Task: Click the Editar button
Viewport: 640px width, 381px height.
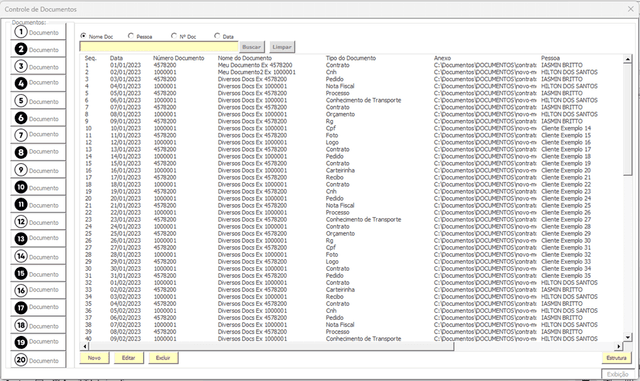Action: tap(129, 358)
